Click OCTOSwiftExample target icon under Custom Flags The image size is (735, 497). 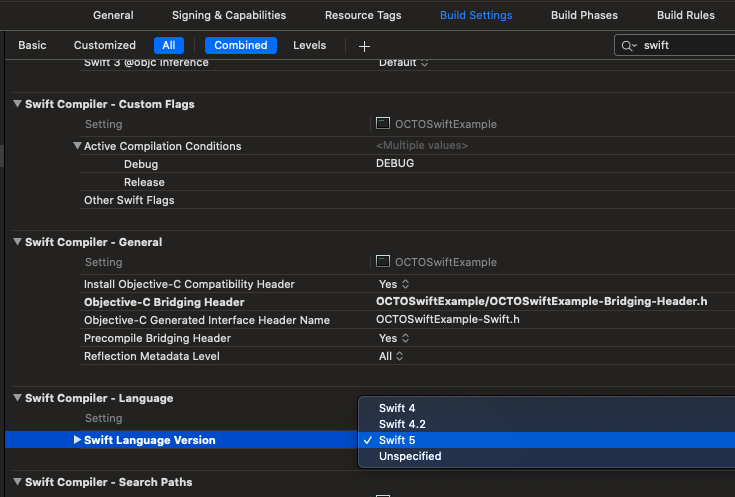point(382,124)
